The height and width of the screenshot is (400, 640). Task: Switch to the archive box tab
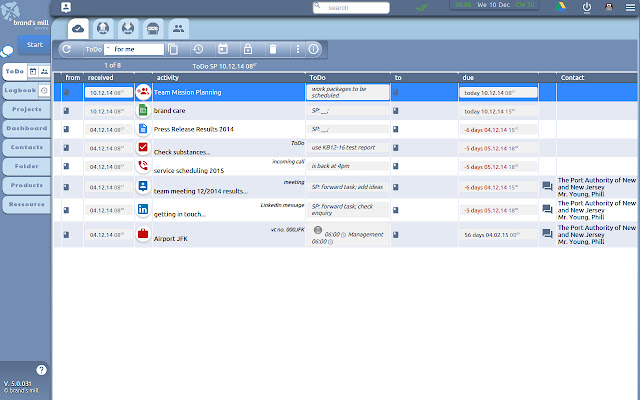coord(153,29)
